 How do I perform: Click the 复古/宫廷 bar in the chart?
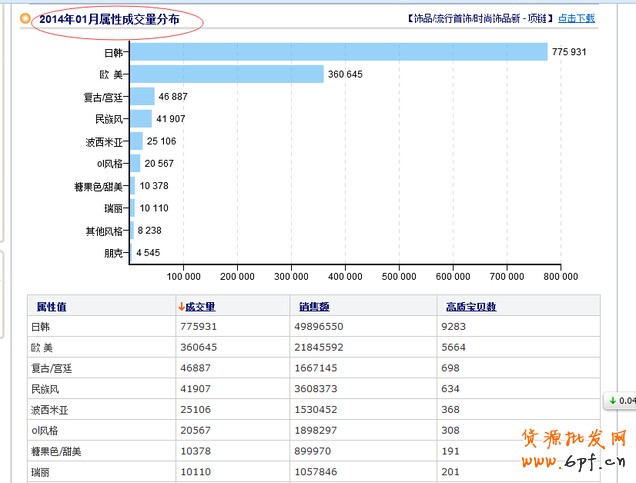[x=142, y=96]
